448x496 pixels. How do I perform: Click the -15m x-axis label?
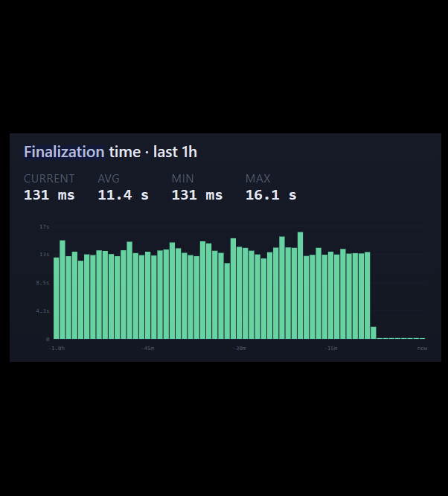pyautogui.click(x=330, y=349)
